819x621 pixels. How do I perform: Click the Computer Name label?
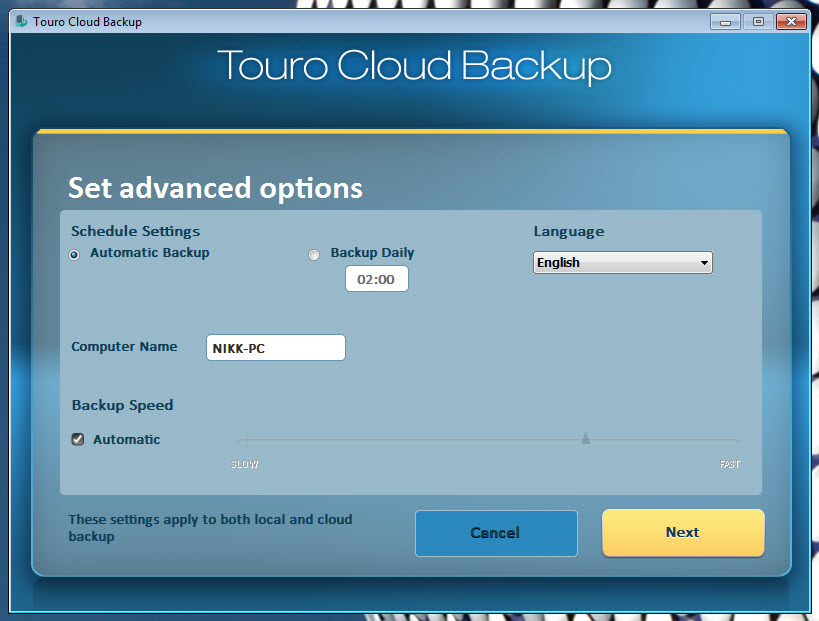(124, 347)
